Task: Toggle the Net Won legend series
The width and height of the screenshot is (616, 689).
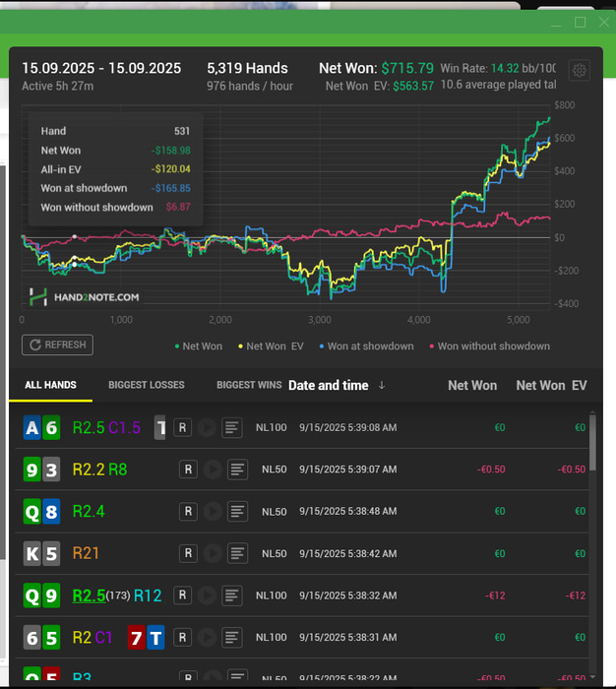Action: click(x=199, y=346)
